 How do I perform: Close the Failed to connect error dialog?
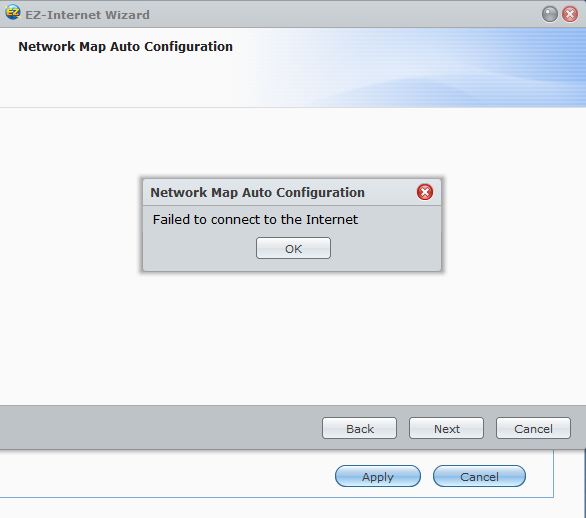[425, 192]
